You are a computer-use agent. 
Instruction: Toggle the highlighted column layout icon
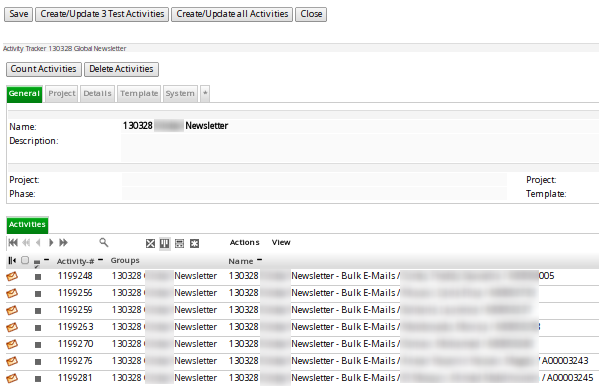point(165,243)
